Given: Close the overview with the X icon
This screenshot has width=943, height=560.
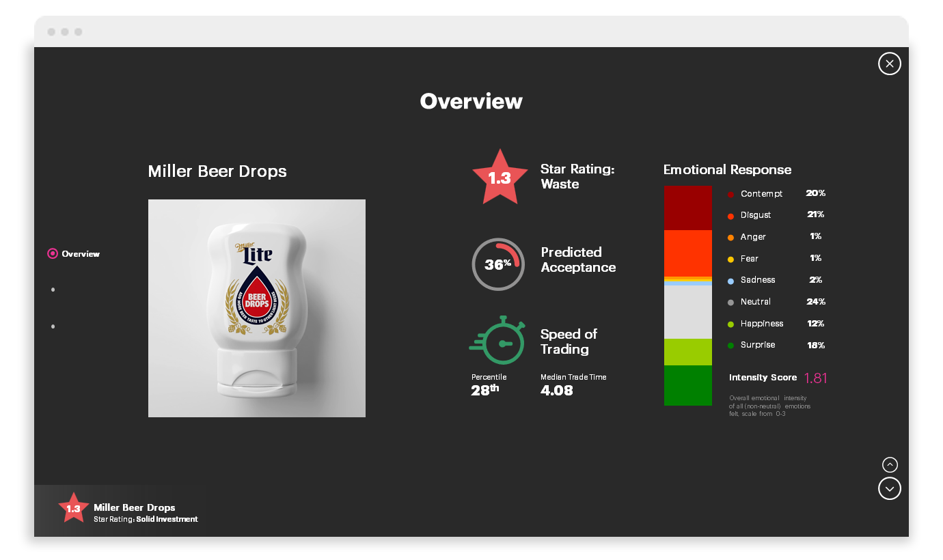Looking at the screenshot, I should point(889,64).
